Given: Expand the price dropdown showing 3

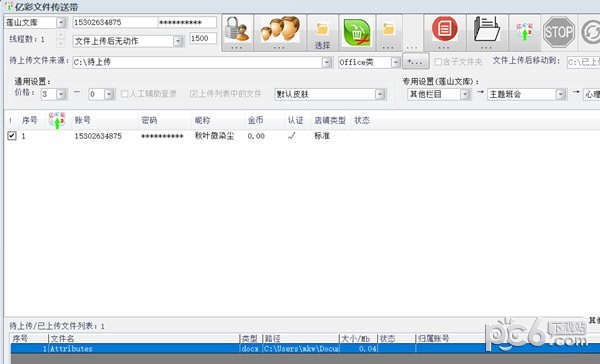Looking at the screenshot, I should pos(61,94).
